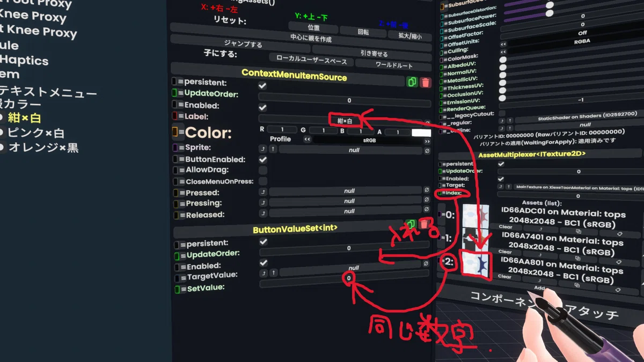
Task: Toggle persistent checkbox in ButtonValueSet<int>
Action: pyautogui.click(x=263, y=242)
